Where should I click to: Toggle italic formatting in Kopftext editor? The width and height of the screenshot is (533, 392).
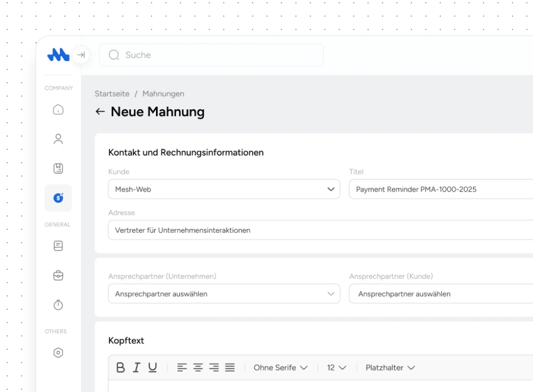[x=136, y=368]
